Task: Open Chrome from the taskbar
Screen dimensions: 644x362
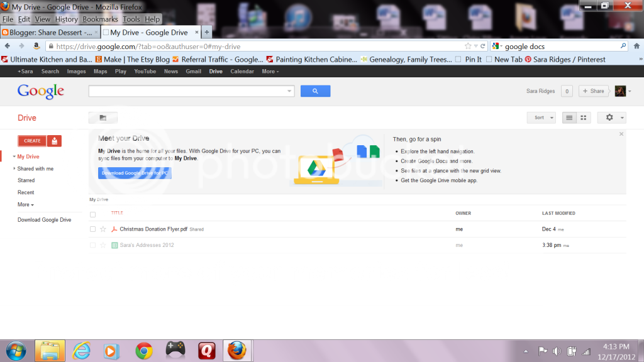Action: coord(144,351)
